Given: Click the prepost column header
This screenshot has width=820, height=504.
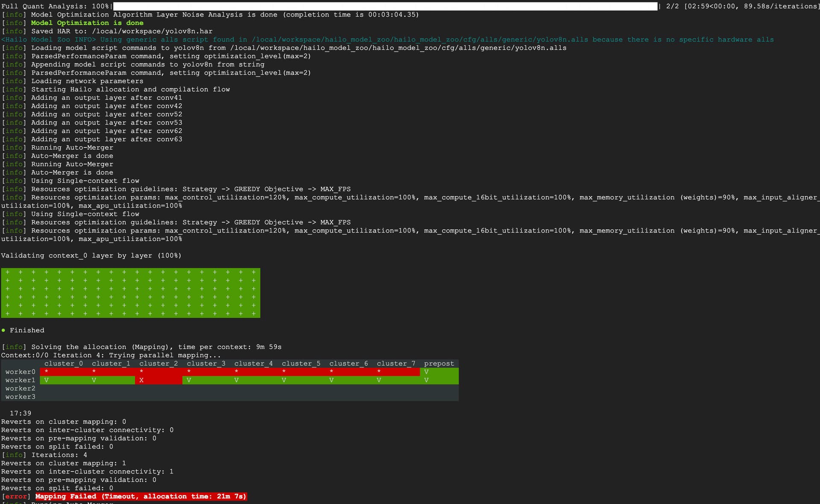Looking at the screenshot, I should [x=439, y=364].
